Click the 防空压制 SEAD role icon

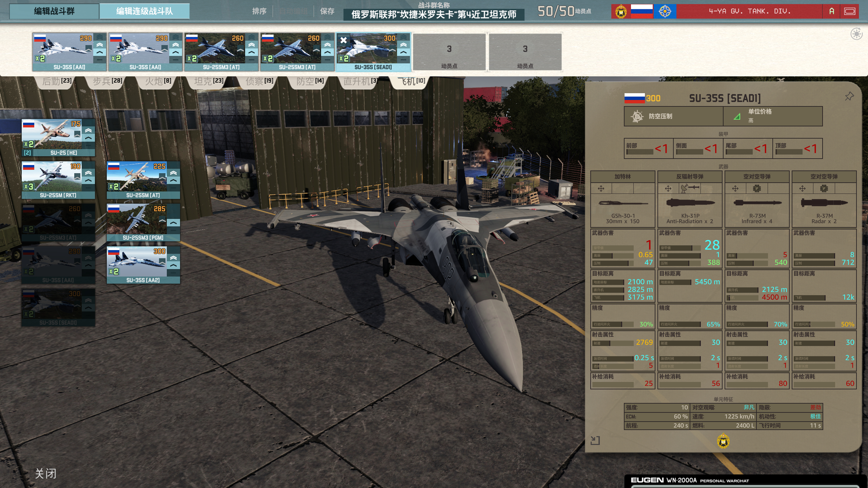(637, 116)
